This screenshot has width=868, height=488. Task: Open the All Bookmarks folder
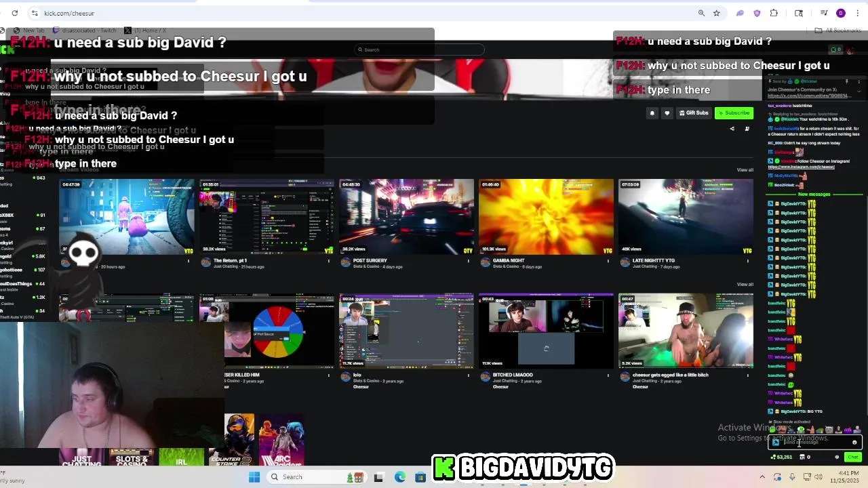(x=837, y=30)
